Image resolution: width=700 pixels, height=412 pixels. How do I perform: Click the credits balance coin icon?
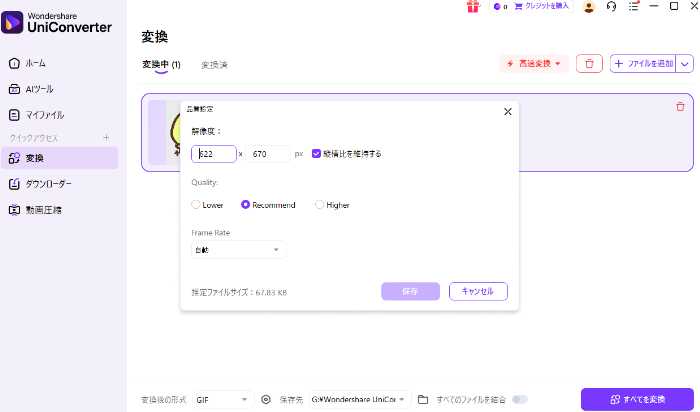[497, 7]
